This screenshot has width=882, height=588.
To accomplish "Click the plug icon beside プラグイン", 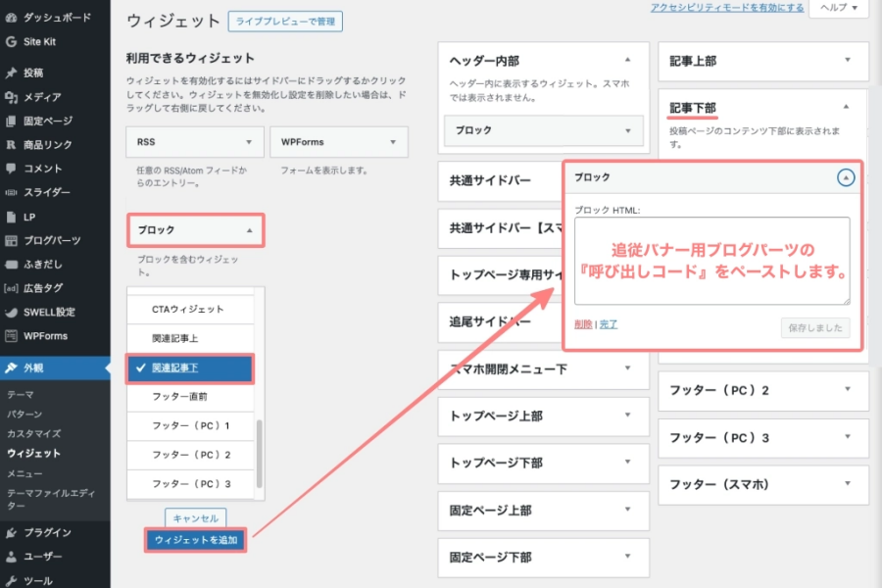I will pyautogui.click(x=11, y=532).
